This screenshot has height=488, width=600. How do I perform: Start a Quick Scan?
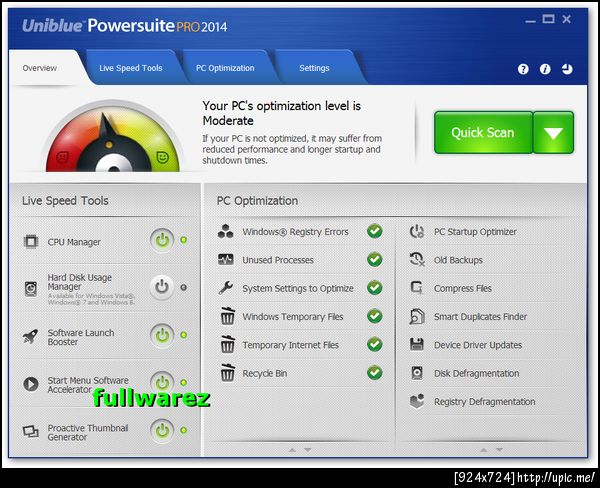(x=483, y=133)
